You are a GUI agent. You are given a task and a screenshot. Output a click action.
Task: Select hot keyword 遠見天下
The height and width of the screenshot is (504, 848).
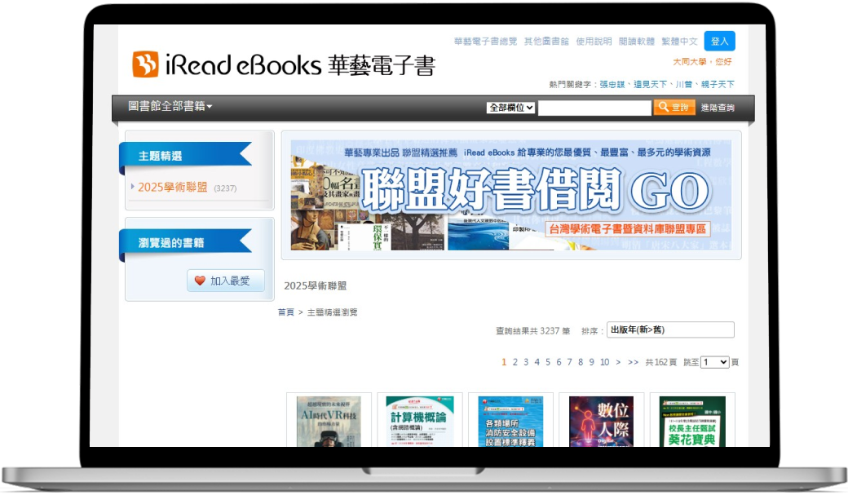650,84
